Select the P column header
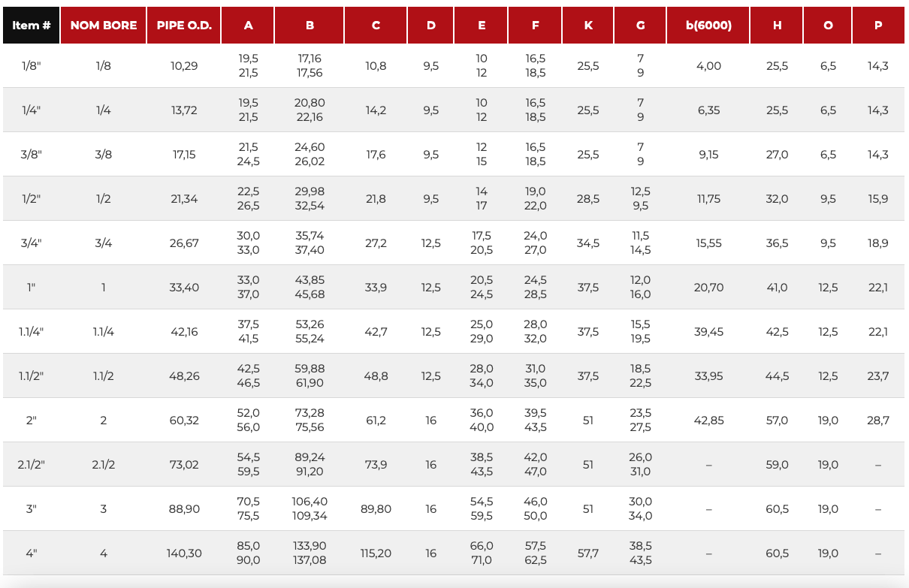 (878, 25)
